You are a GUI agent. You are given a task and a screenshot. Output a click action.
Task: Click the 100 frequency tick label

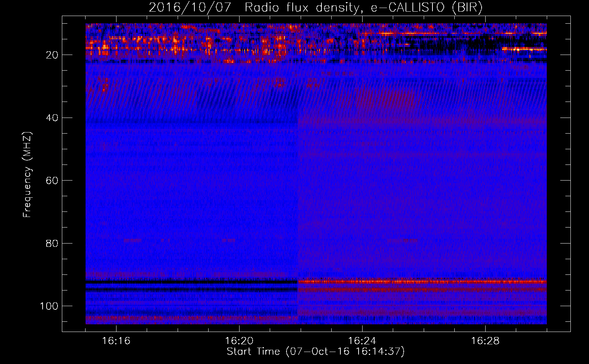49,306
